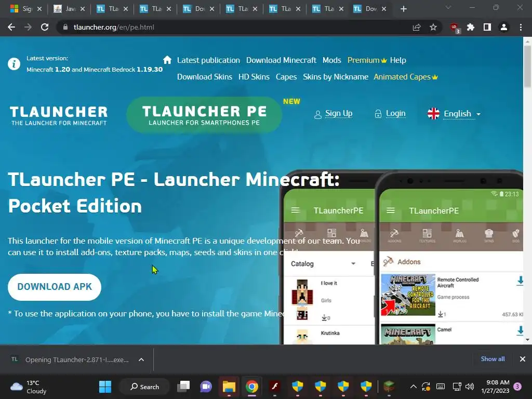Open the chat app in taskbar
Image resolution: width=532 pixels, height=399 pixels.
pyautogui.click(x=206, y=387)
